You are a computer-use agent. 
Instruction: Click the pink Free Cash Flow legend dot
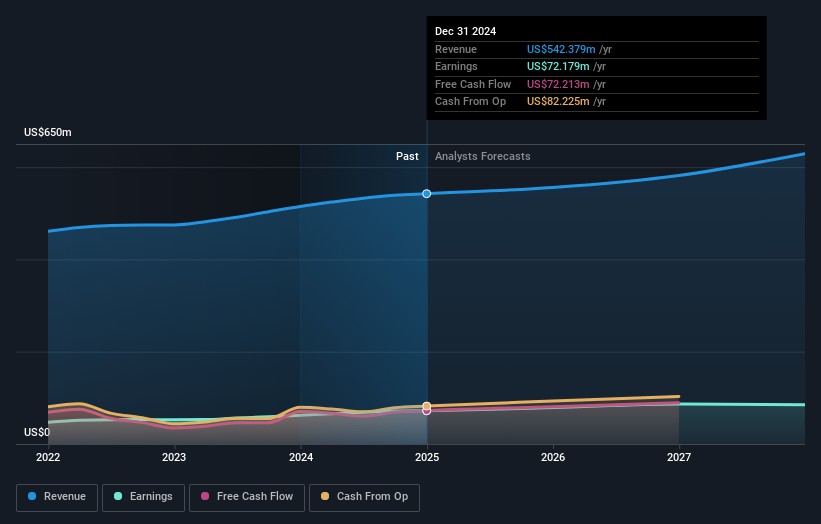(206, 497)
